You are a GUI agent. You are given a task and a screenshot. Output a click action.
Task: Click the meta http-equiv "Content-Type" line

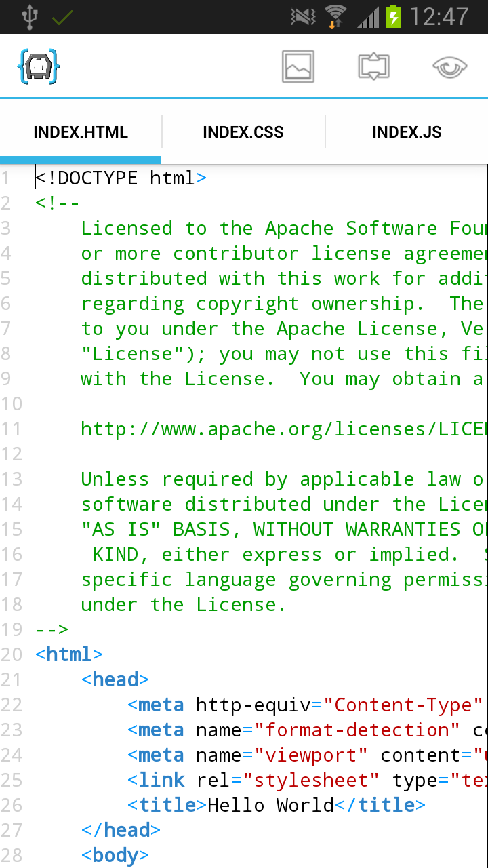(307, 705)
